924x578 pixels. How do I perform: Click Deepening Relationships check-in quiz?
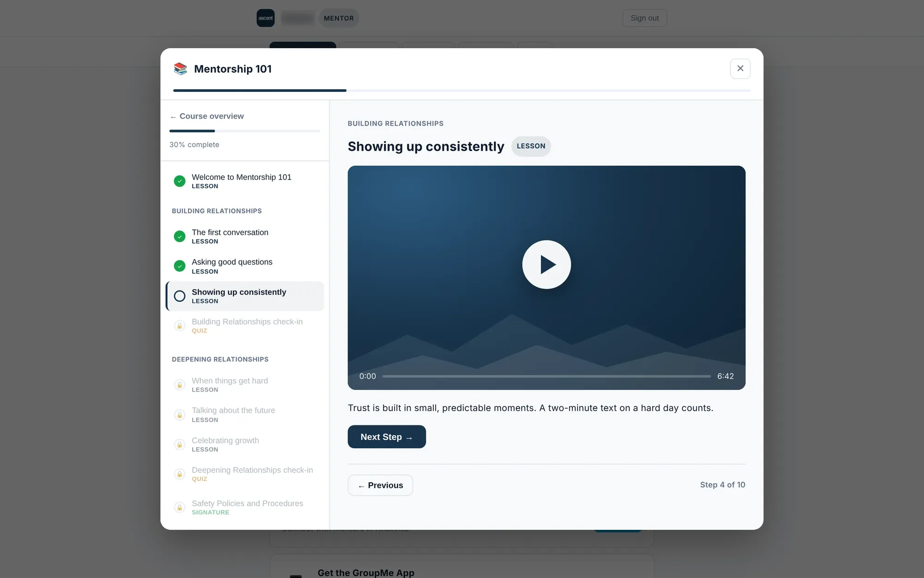(x=245, y=474)
